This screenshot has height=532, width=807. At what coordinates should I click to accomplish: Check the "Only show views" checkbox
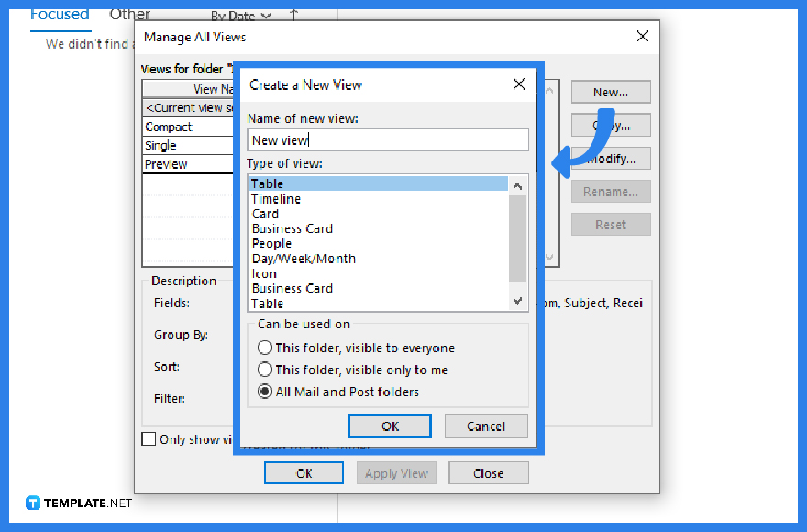point(149,438)
